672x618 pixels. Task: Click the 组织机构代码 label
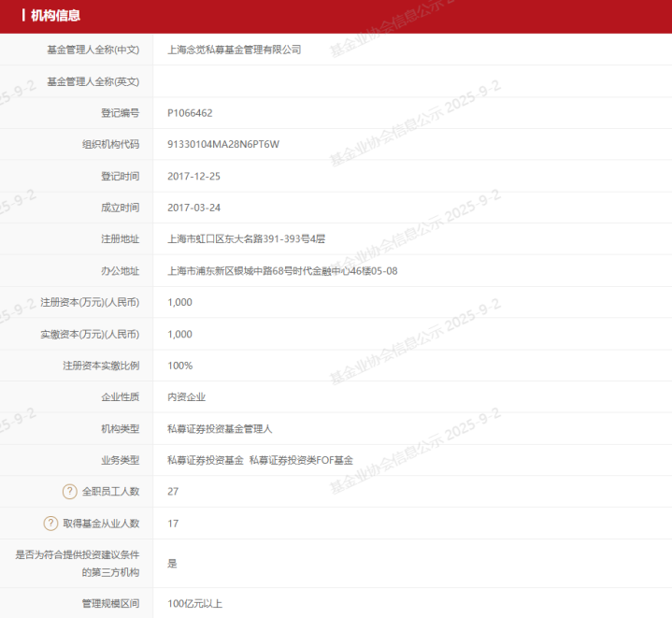pos(110,144)
